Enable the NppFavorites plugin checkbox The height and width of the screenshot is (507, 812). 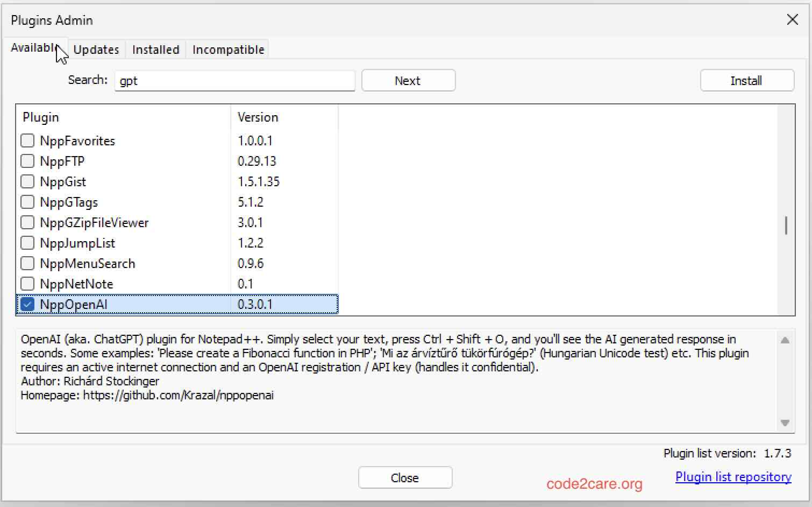(x=27, y=140)
